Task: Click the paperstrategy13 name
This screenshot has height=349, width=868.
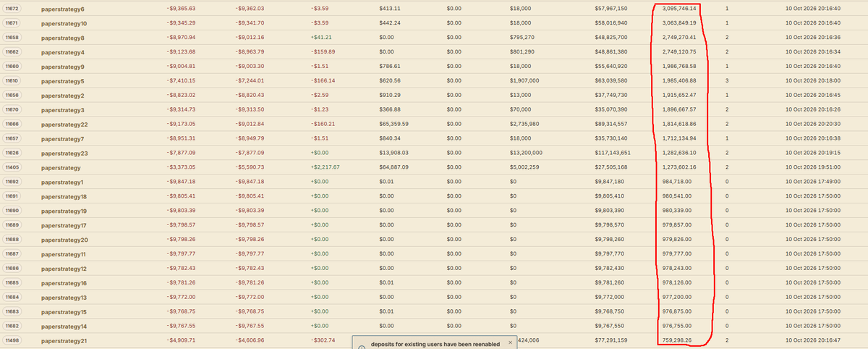Action: (64, 298)
